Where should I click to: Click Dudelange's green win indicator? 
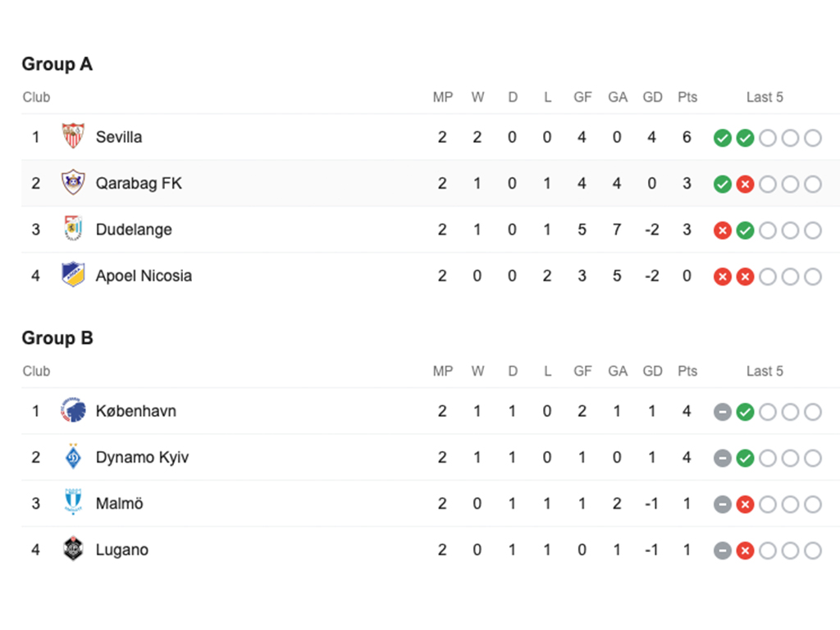point(745,231)
